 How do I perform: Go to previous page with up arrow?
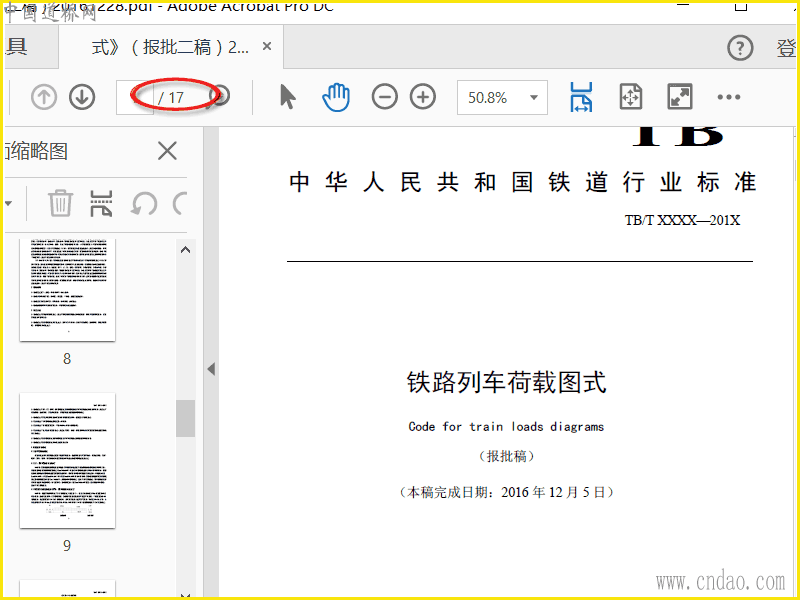point(44,97)
